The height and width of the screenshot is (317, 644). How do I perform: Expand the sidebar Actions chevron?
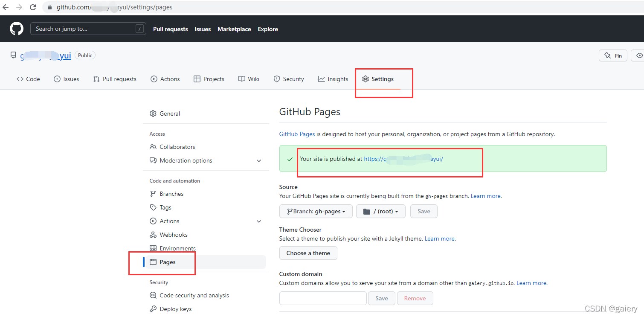[x=259, y=221]
